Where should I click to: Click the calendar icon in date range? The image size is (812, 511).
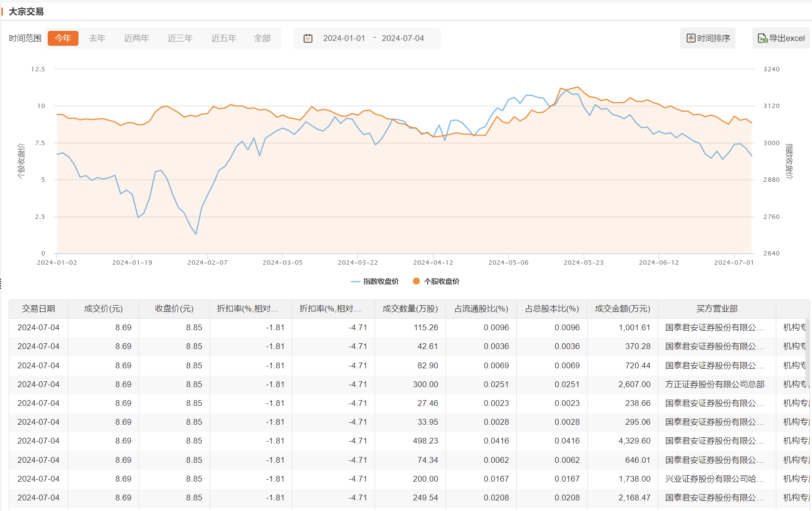pyautogui.click(x=308, y=39)
